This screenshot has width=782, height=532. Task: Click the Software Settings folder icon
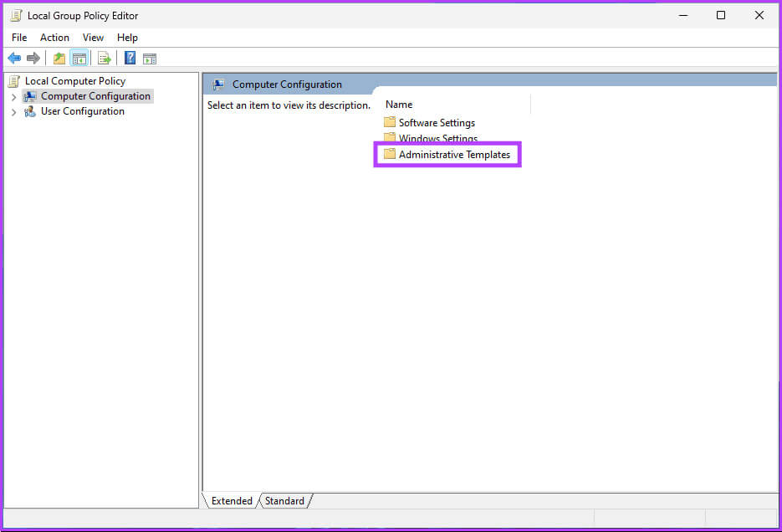(390, 122)
